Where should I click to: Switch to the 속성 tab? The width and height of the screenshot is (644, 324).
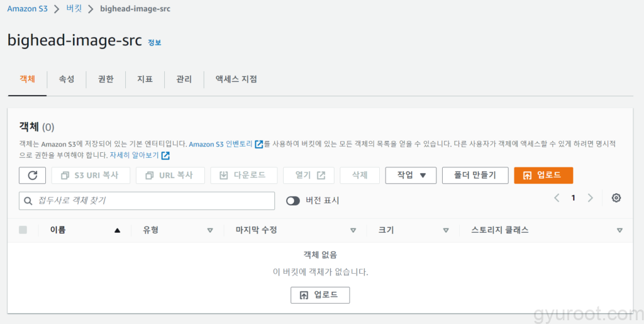coord(67,79)
